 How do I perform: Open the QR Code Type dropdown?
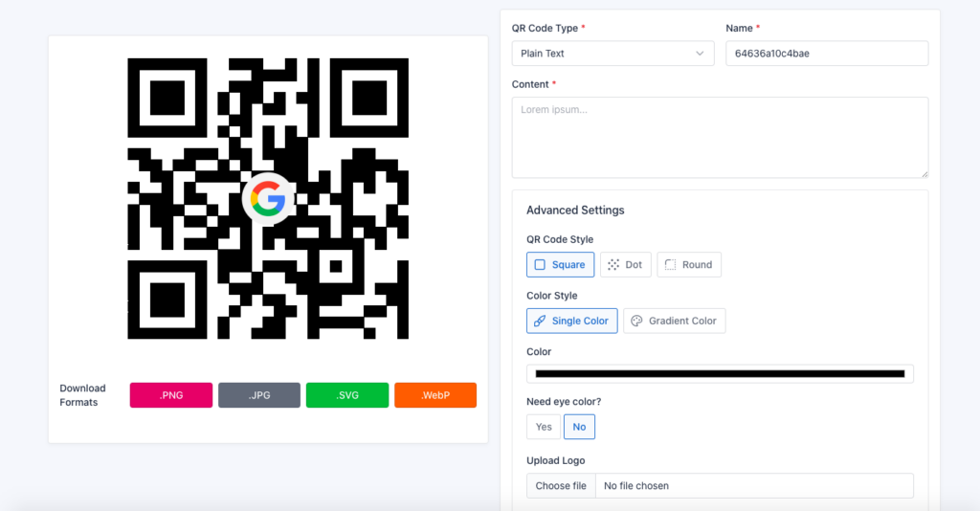click(x=612, y=53)
